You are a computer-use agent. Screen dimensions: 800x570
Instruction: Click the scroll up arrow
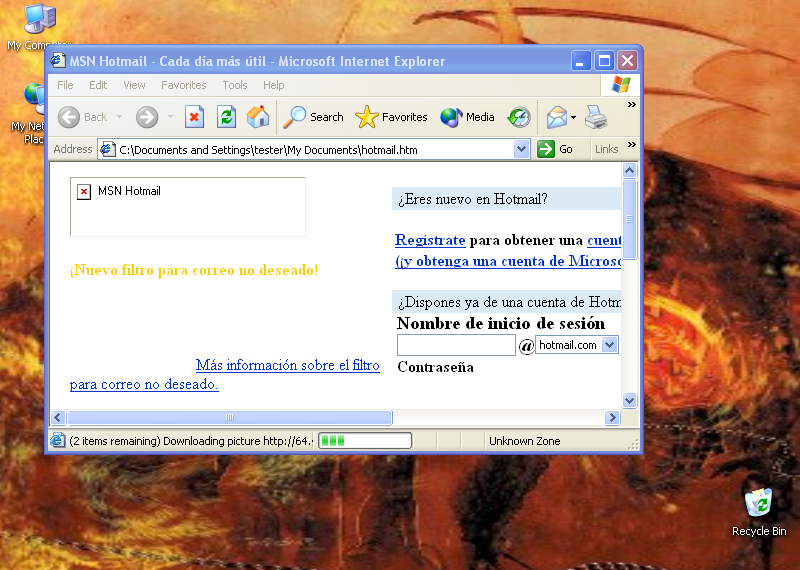coord(630,170)
